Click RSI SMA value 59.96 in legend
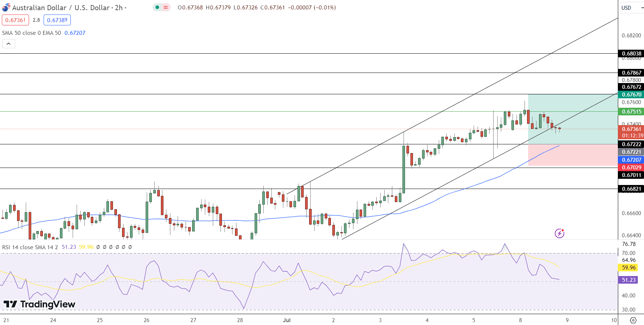Viewport: 644px width, 325px height. point(86,247)
